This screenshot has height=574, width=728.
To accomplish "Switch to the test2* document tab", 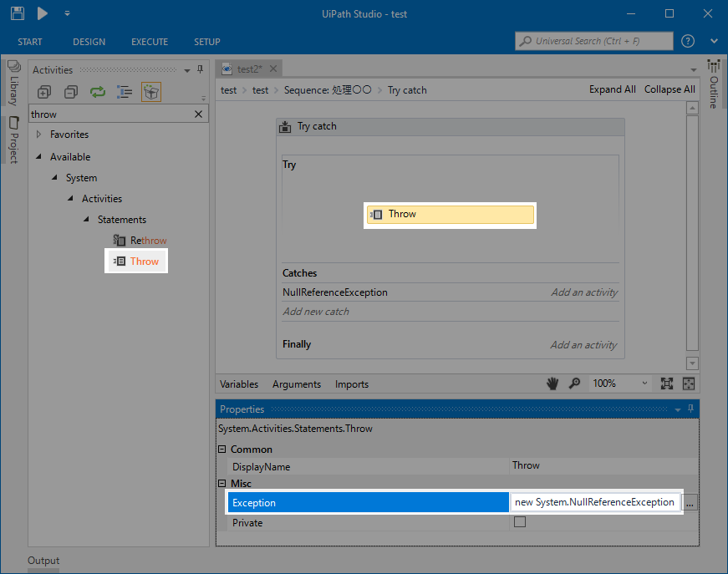I will 249,69.
